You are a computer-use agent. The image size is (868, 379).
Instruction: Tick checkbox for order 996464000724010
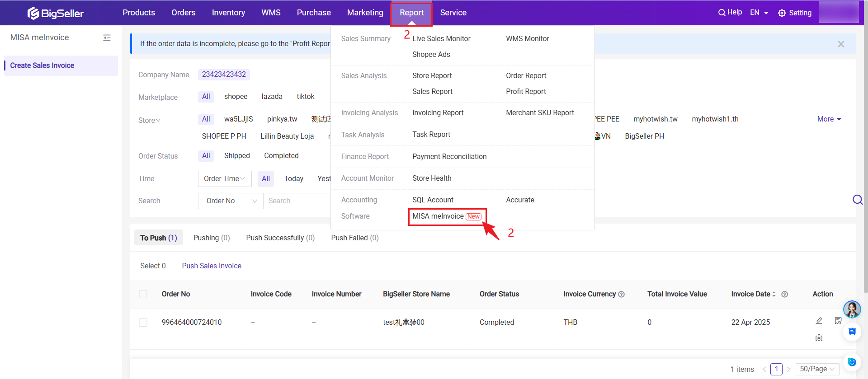pyautogui.click(x=143, y=323)
